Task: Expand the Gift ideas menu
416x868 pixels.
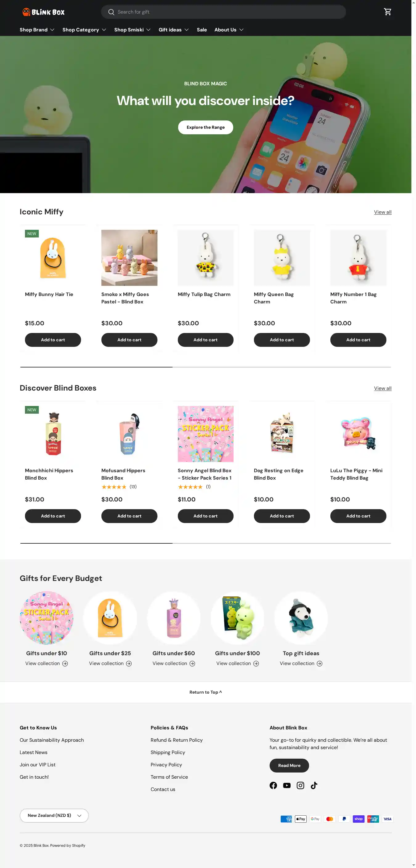Action: tap(173, 30)
